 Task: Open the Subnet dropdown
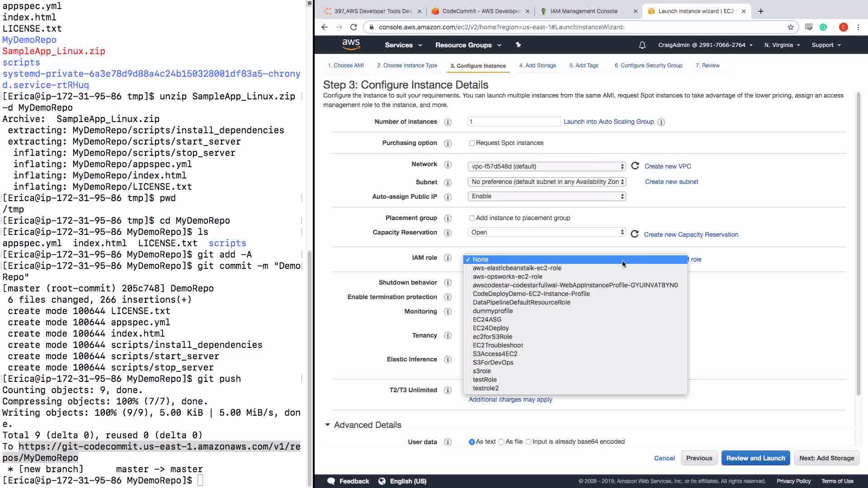(x=547, y=182)
